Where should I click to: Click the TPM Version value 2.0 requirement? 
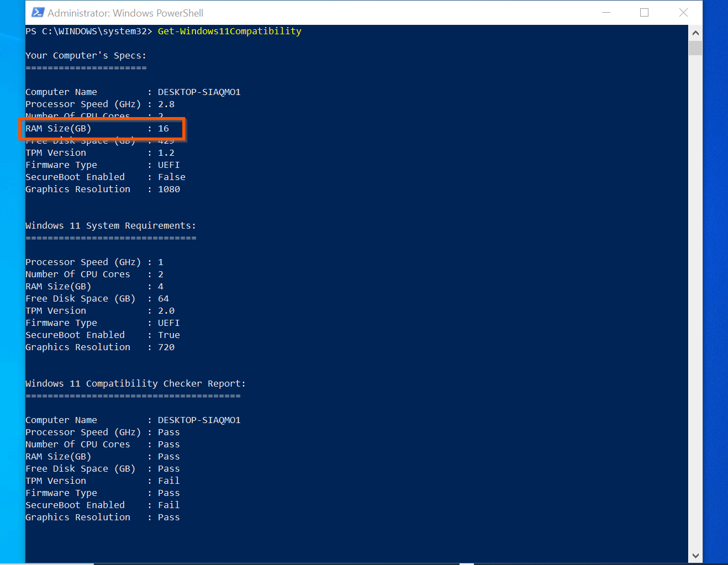coord(166,311)
